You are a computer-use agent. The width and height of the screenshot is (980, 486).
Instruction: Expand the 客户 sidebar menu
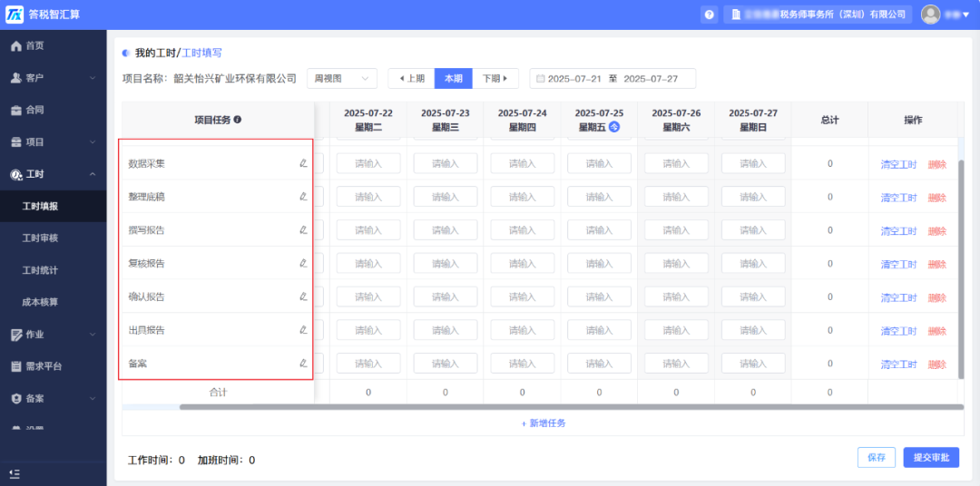click(54, 78)
